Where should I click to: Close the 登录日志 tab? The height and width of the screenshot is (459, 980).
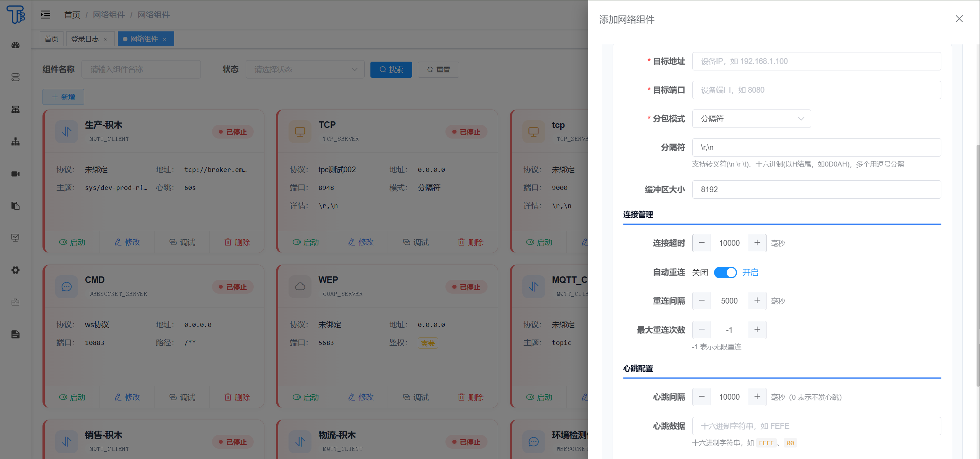tap(106, 39)
